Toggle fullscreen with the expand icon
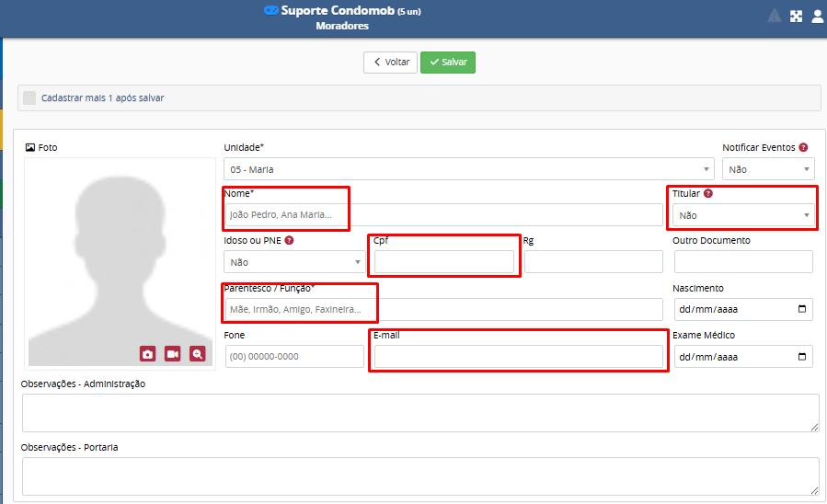827x504 pixels. click(x=797, y=16)
